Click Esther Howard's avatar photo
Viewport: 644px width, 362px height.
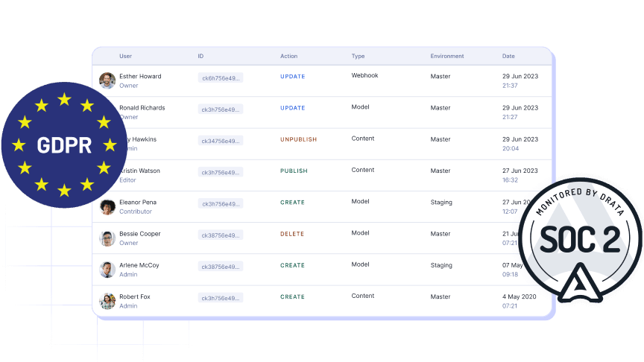tap(107, 80)
